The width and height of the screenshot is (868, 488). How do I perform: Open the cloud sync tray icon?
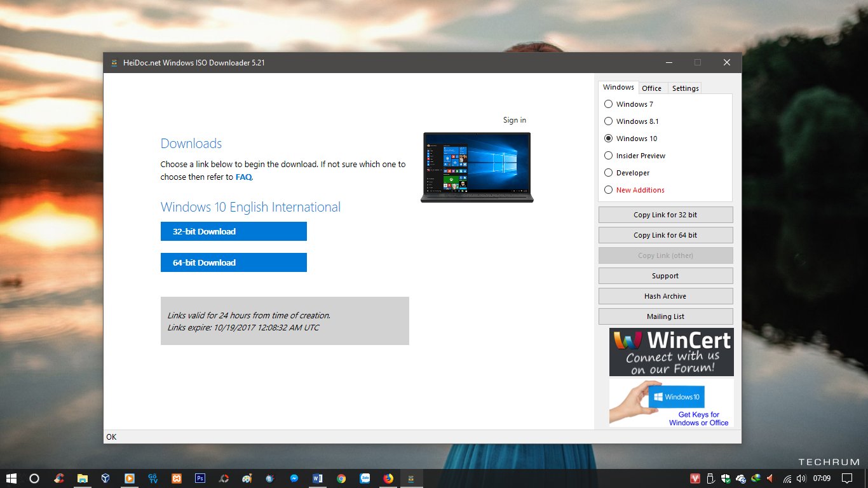741,478
